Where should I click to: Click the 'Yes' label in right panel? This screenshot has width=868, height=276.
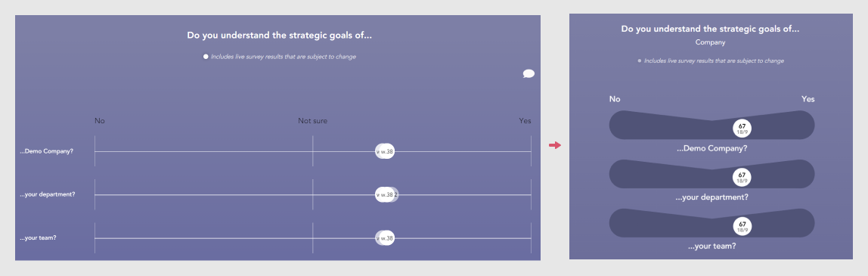[808, 99]
